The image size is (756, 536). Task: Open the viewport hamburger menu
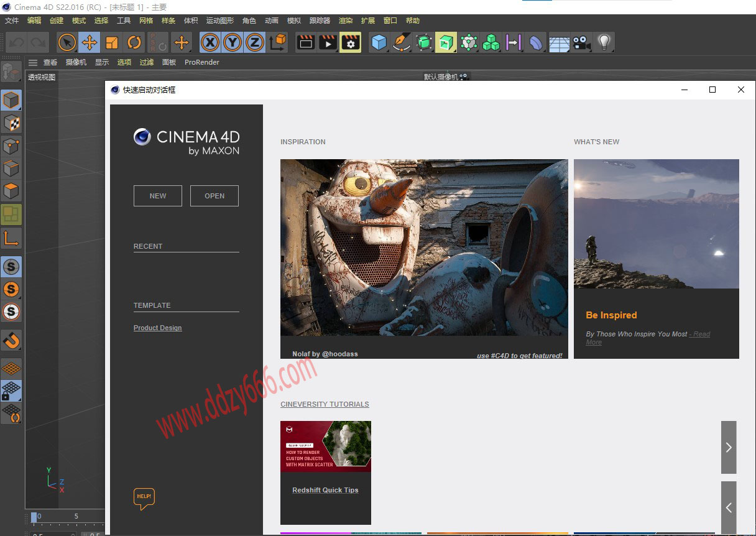tap(33, 62)
